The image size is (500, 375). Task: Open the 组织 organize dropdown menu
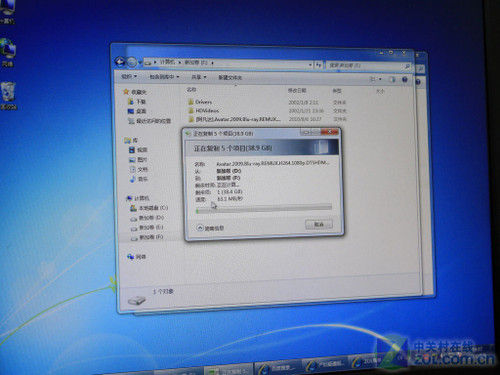129,77
